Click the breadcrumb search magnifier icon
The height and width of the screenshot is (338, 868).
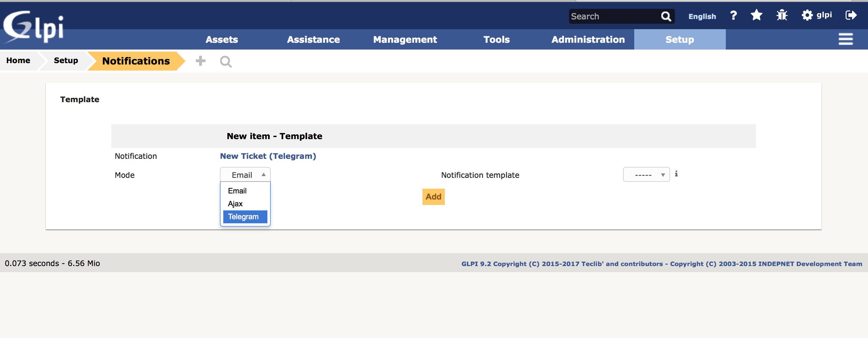tap(226, 62)
